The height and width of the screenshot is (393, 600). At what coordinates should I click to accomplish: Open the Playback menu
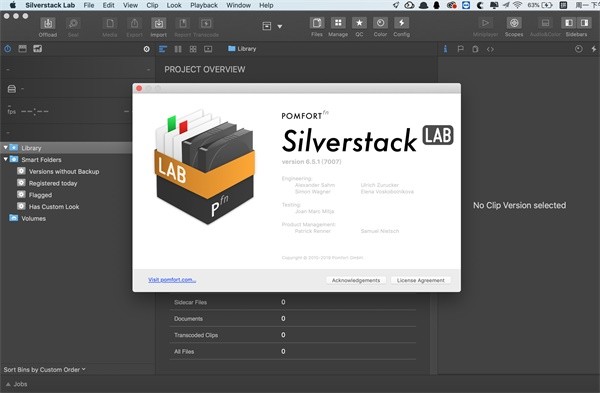point(204,5)
